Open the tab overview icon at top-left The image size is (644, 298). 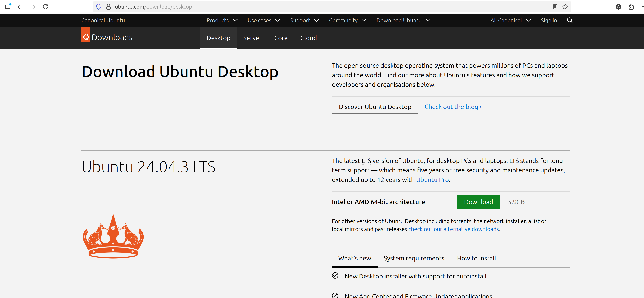point(8,7)
